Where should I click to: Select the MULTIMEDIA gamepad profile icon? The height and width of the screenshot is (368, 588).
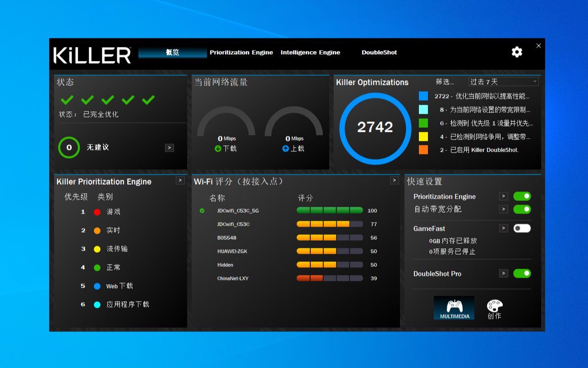coord(454,307)
